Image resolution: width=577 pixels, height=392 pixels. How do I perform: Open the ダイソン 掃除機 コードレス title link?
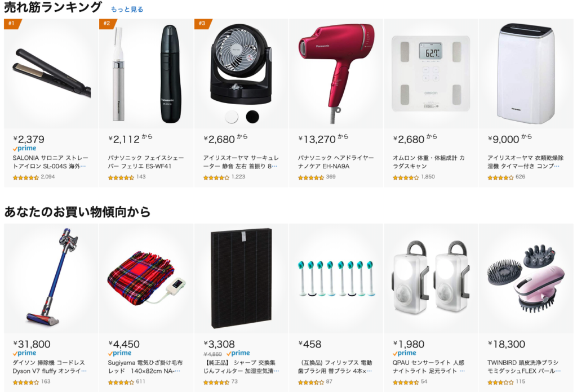50,367
